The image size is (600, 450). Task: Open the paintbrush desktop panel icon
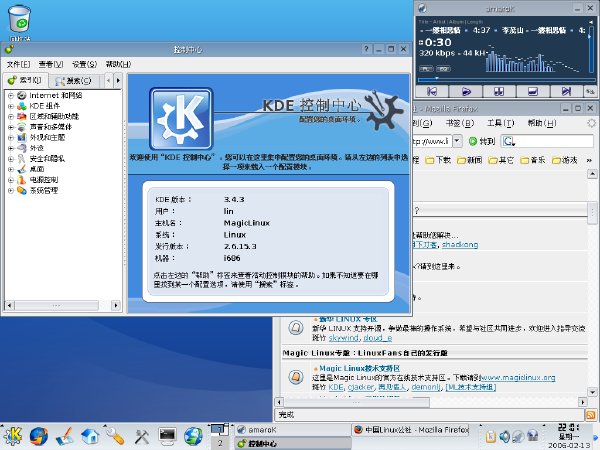click(64, 436)
